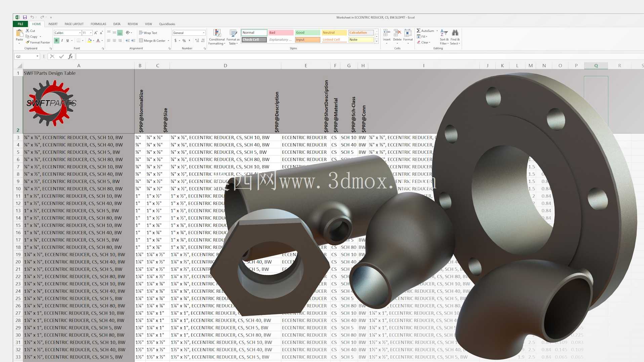Toggle italic formatting

[x=62, y=40]
